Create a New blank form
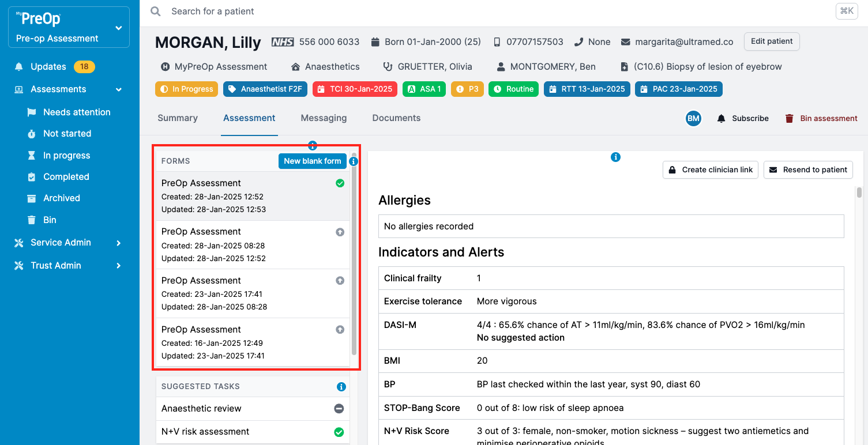The image size is (868, 445). (312, 161)
